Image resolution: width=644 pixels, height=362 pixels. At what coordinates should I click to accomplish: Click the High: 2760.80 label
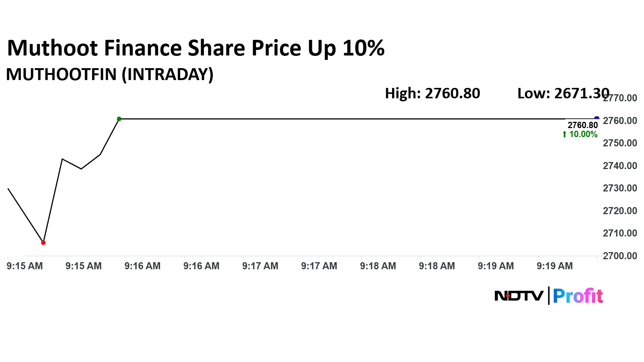point(432,93)
